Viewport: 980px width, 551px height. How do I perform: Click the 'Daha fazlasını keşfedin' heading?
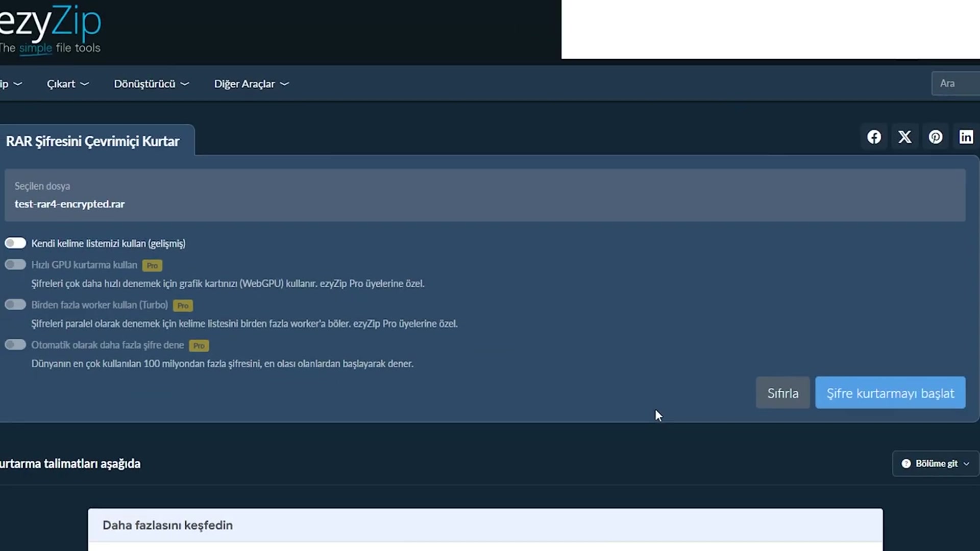tap(167, 525)
